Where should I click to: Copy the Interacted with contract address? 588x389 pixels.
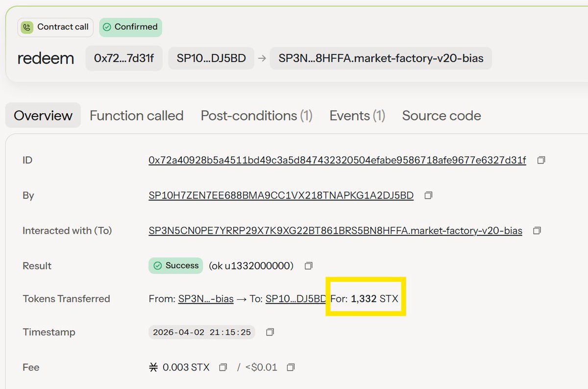tap(537, 230)
